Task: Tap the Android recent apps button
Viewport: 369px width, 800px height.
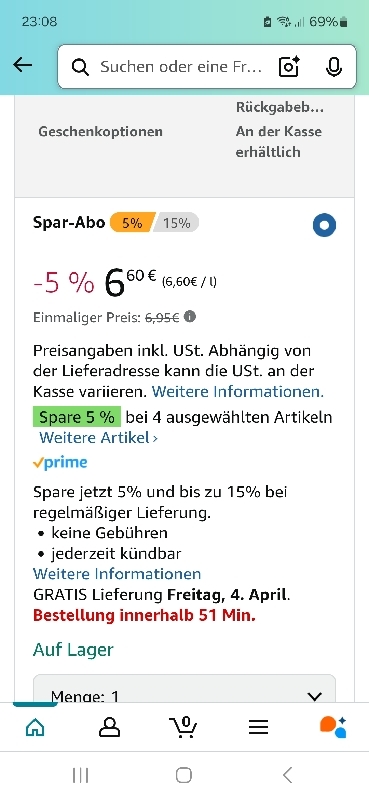Action: click(x=81, y=776)
